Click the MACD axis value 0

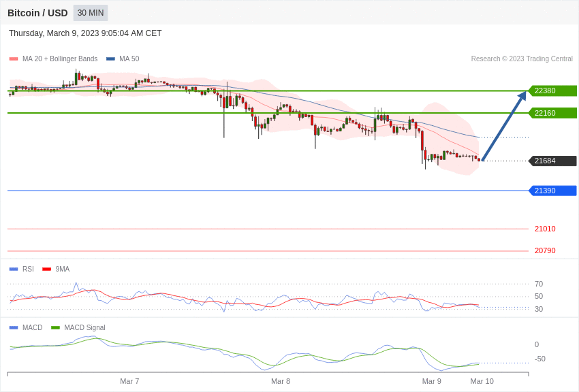point(537,344)
